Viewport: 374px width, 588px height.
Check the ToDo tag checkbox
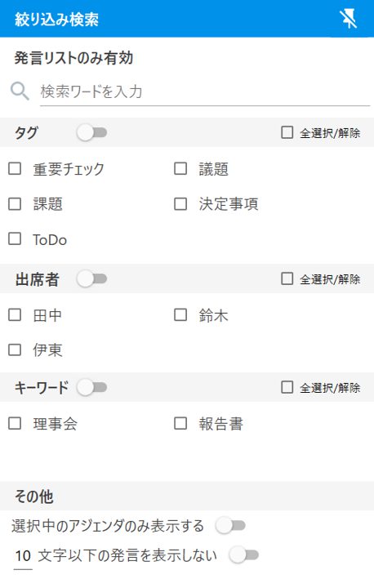tap(15, 238)
